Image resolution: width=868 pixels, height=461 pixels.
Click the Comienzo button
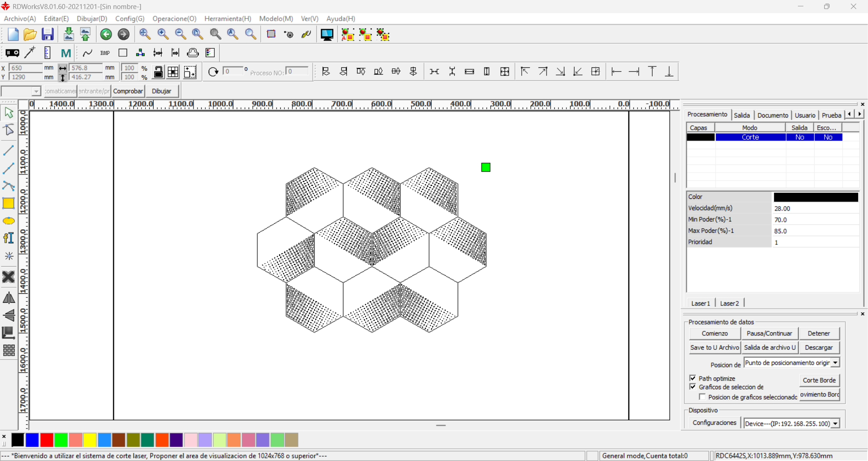[x=715, y=334]
